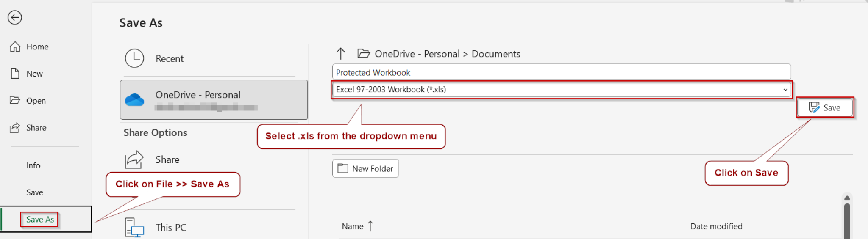The height and width of the screenshot is (239, 868).
Task: Click the Documents breadcrumb link
Action: (x=495, y=54)
